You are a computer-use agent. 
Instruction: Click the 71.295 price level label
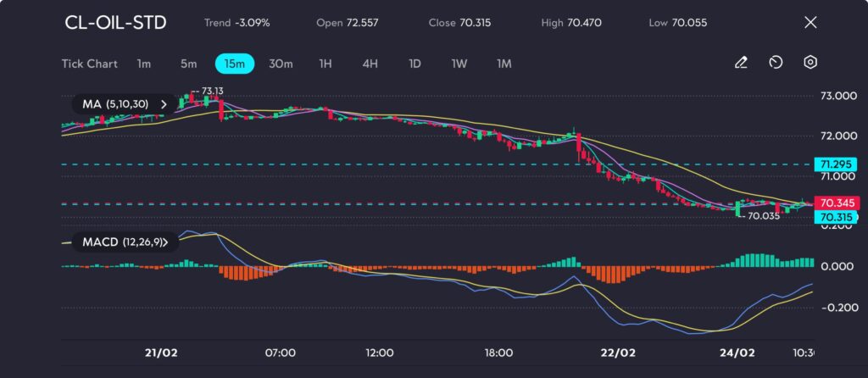click(837, 164)
